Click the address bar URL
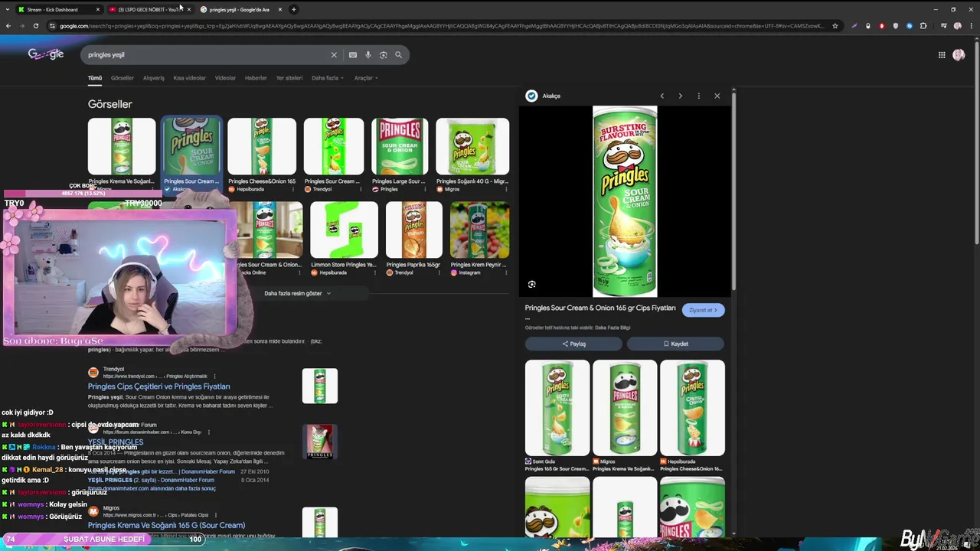 pyautogui.click(x=442, y=26)
